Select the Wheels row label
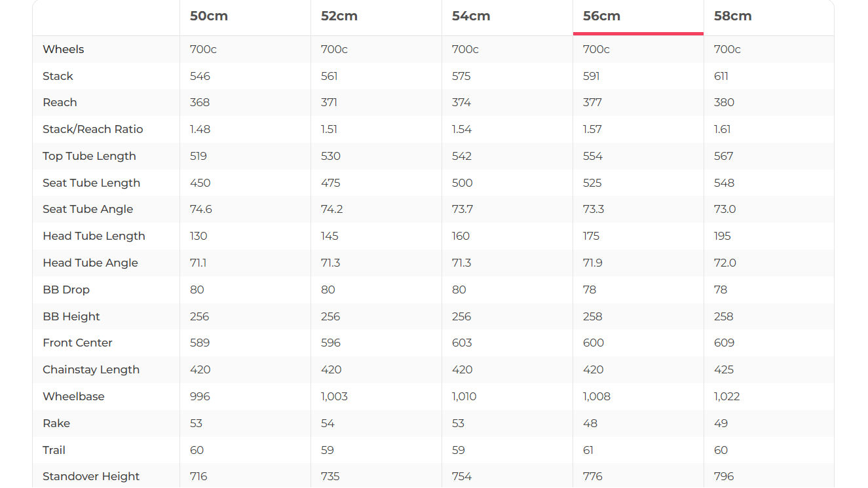The width and height of the screenshot is (868, 488). pos(64,49)
